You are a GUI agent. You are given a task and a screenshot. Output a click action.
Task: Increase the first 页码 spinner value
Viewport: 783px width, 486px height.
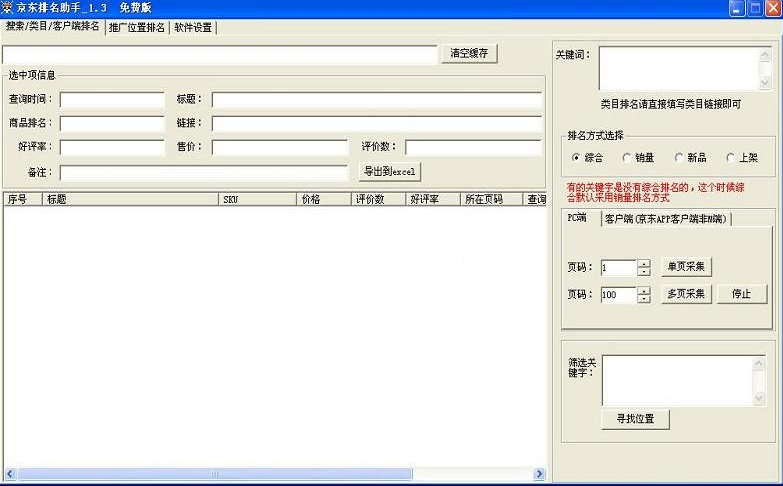(x=644, y=264)
